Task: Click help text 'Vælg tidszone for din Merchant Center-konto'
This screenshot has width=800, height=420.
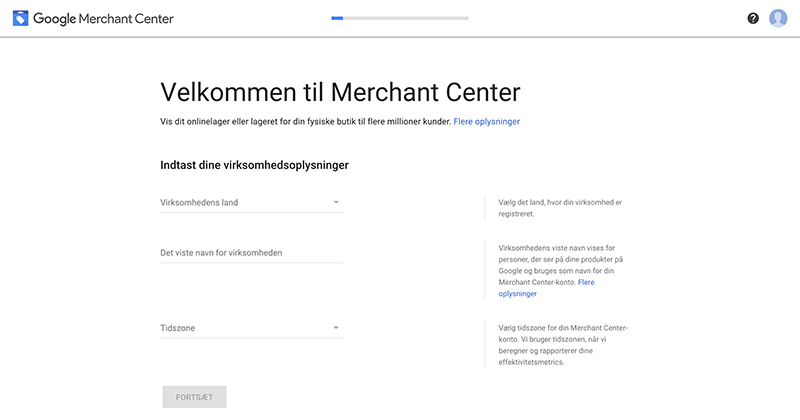Action: pos(563,345)
